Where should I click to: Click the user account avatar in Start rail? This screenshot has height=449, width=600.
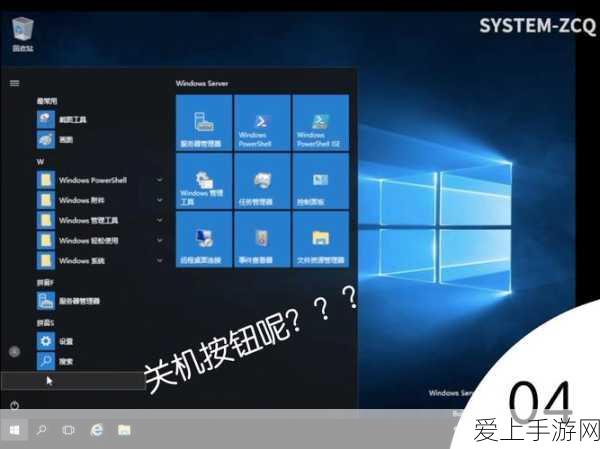click(x=14, y=351)
